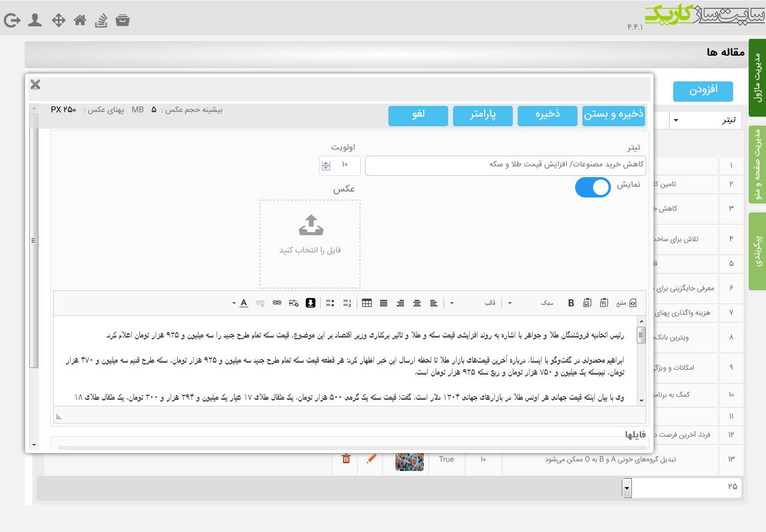Open text color picker (A icon)

[x=244, y=303]
